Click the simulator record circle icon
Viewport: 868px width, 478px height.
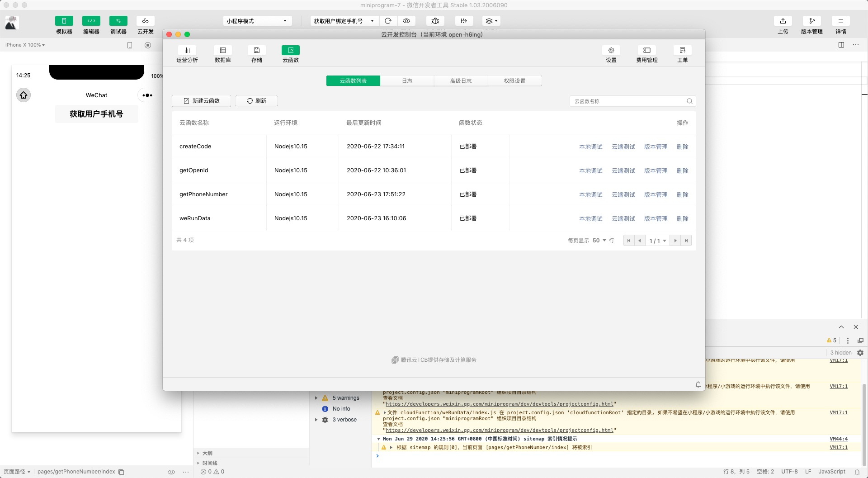coord(148,45)
